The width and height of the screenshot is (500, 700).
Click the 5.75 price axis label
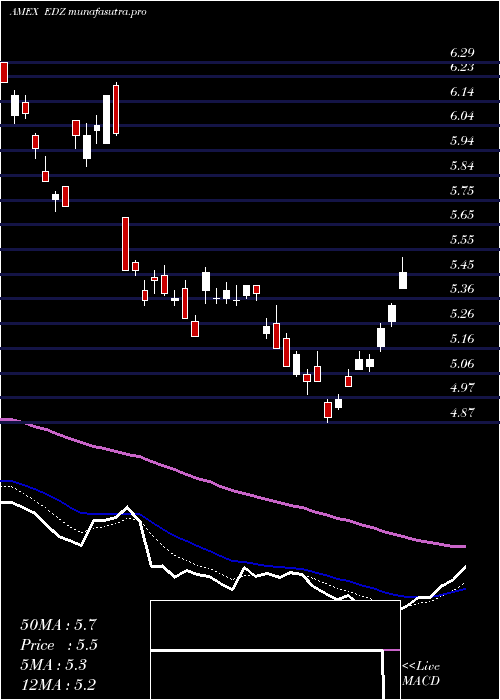pos(462,191)
